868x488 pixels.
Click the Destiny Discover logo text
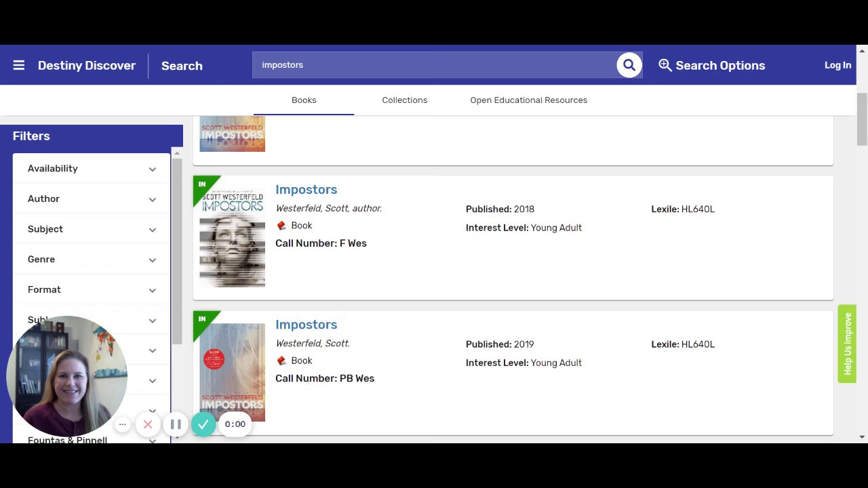87,66
